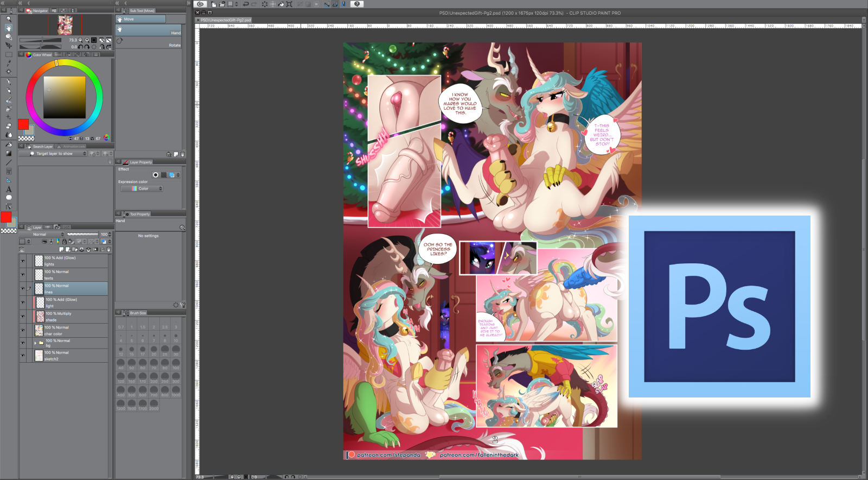Image resolution: width=868 pixels, height=480 pixels.
Task: Toggle Snap to Ruler
Action: (327, 4)
